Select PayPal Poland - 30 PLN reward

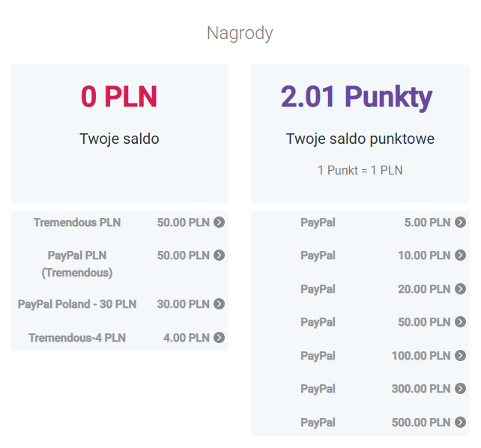(x=77, y=304)
